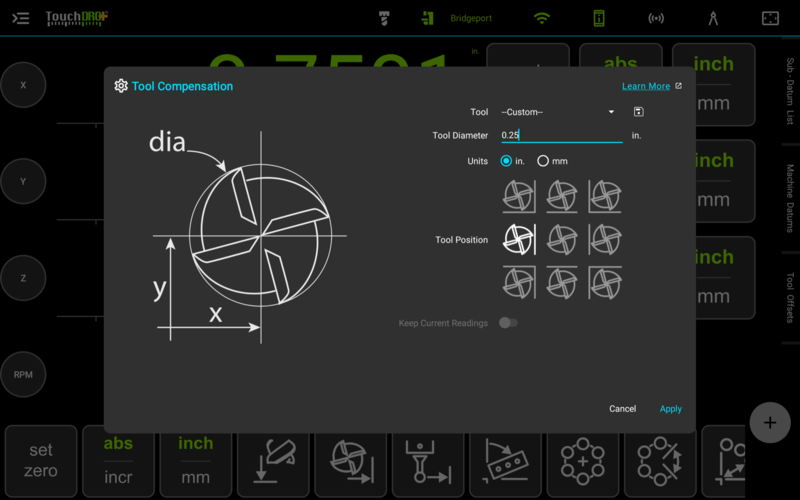Open the Learn More link

click(646, 86)
